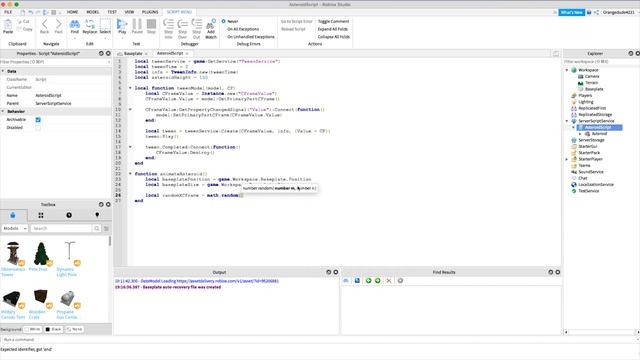640x360 pixels.
Task: Click Toggle Comment action
Action: [333, 21]
